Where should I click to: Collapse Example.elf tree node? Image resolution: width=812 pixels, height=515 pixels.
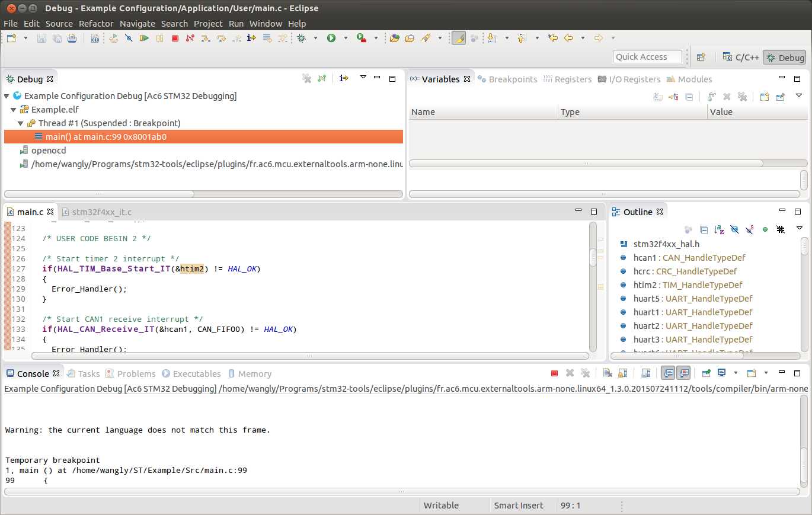click(x=14, y=110)
